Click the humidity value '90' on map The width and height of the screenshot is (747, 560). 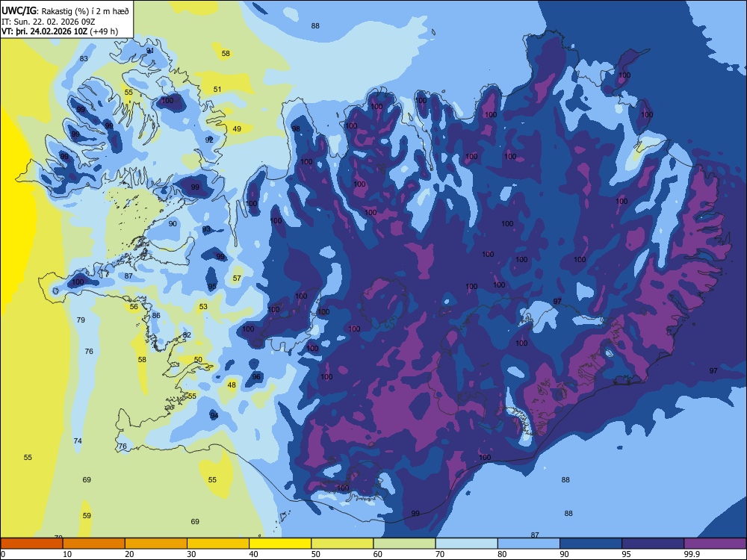[173, 224]
